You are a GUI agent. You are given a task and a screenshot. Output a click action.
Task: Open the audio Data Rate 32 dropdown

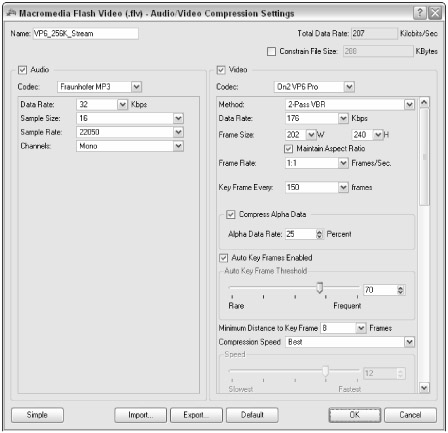[122, 105]
